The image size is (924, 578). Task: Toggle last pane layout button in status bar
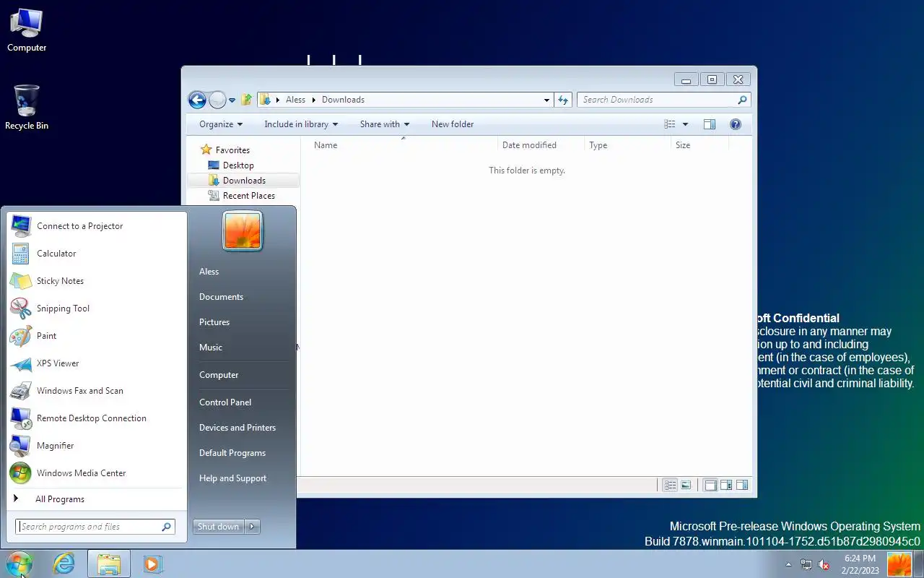pos(742,486)
